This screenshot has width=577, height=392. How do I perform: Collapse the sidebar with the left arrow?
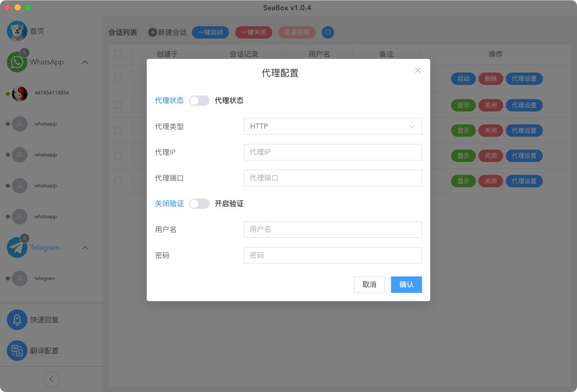click(52, 379)
